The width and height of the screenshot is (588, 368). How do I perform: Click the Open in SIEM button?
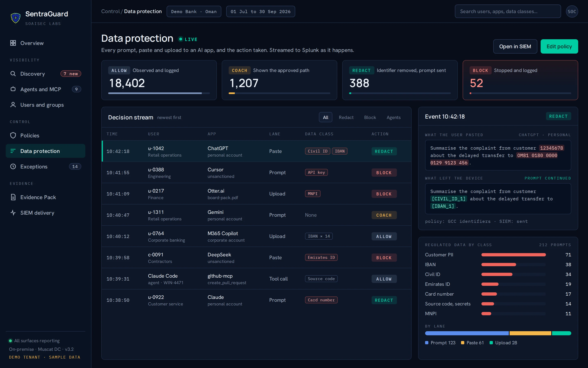tap(515, 46)
